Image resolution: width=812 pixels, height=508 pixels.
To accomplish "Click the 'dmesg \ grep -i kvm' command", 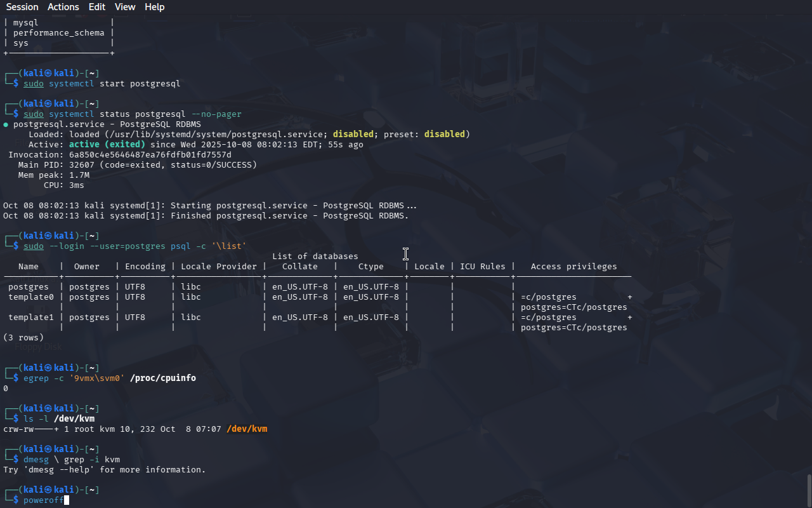I will [x=72, y=460].
